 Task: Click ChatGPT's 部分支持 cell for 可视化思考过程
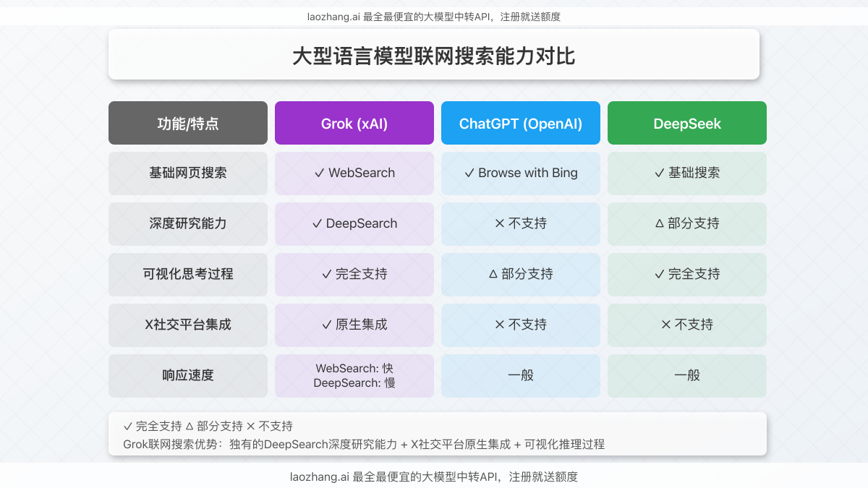[521, 275]
